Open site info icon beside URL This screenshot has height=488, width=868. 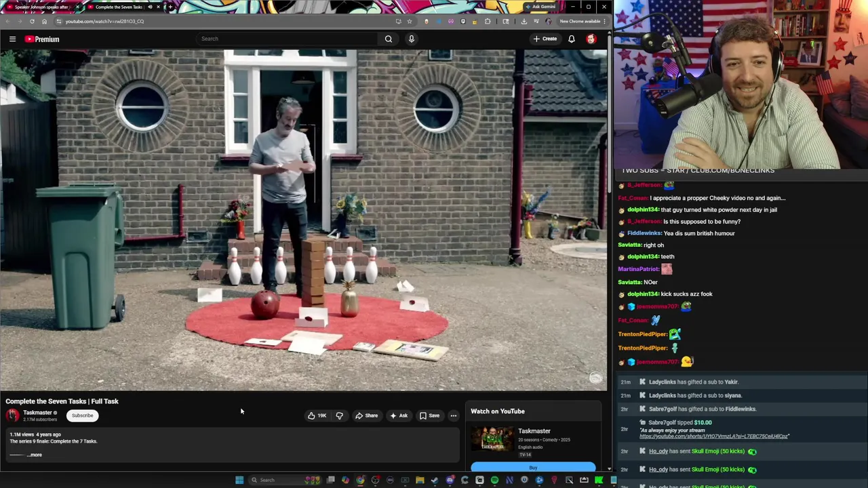click(x=58, y=21)
